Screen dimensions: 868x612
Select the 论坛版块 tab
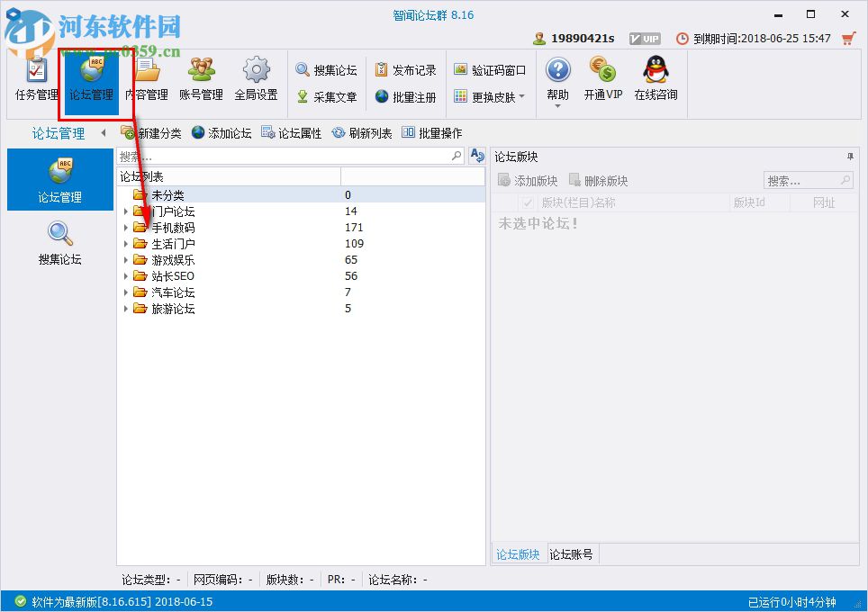point(519,554)
